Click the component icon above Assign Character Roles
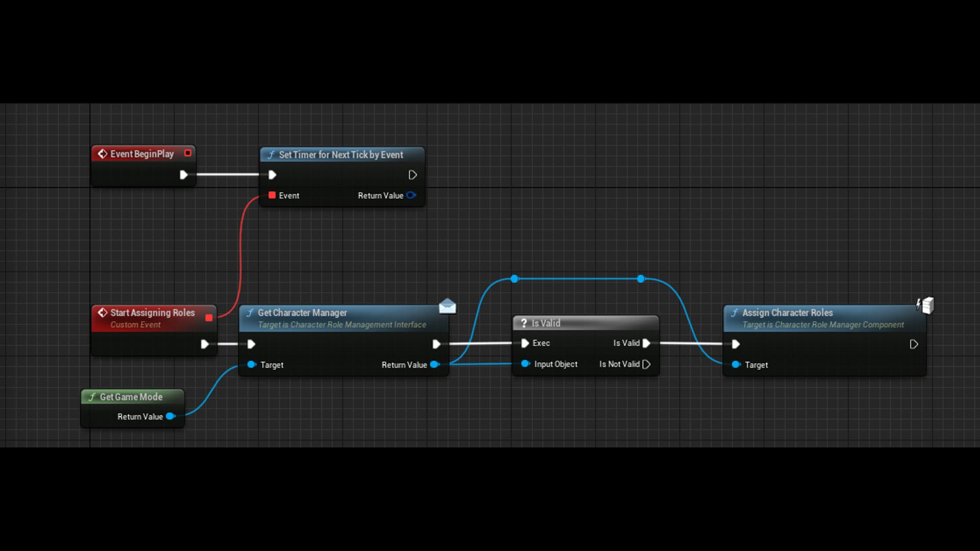Screen dimensions: 980x551 [925, 305]
